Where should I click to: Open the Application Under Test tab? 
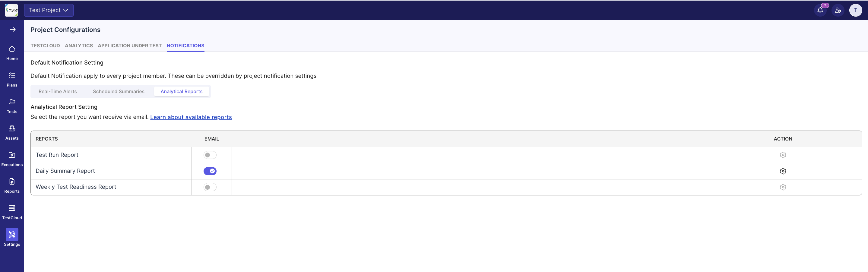(x=129, y=46)
